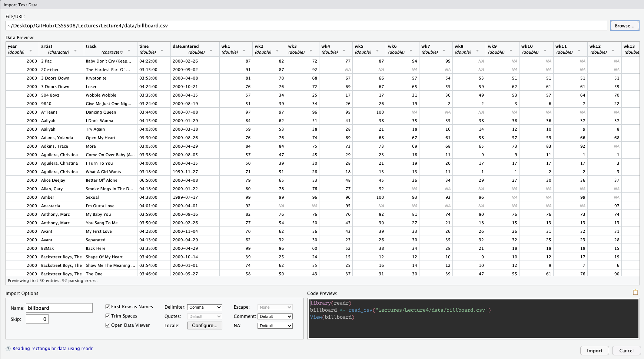Uncheck the Trim Spaces option
Image resolution: width=644 pixels, height=359 pixels.
pyautogui.click(x=108, y=316)
